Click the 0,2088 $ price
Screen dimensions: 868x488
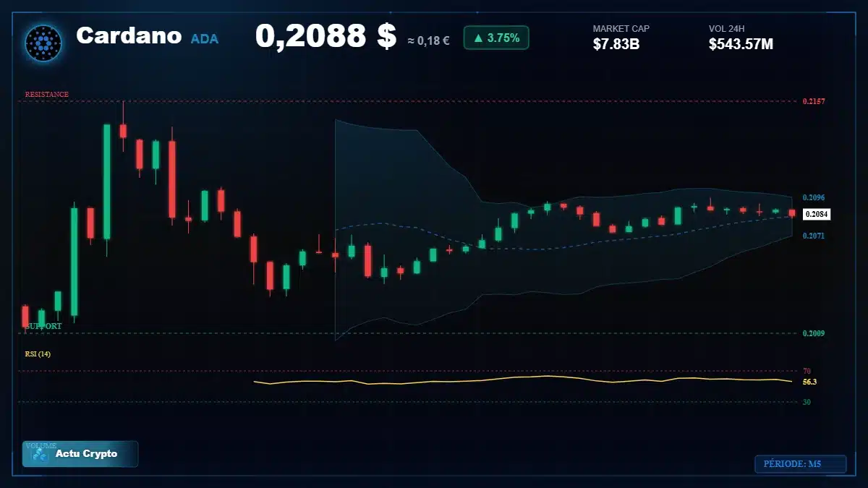coord(325,37)
